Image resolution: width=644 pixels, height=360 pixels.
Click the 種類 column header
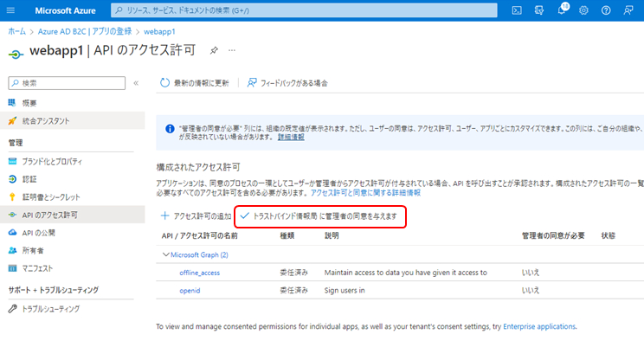(x=287, y=235)
